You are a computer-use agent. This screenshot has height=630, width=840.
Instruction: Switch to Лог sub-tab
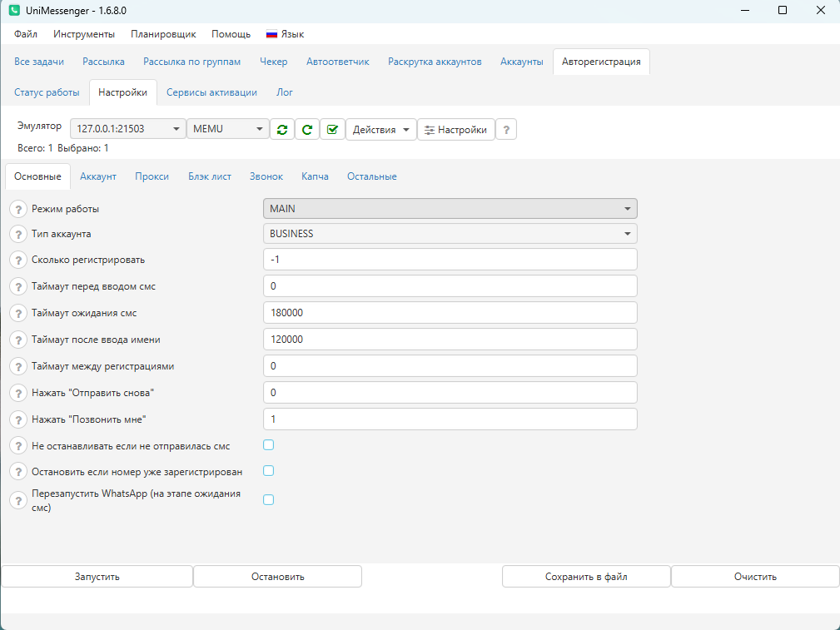coord(285,92)
